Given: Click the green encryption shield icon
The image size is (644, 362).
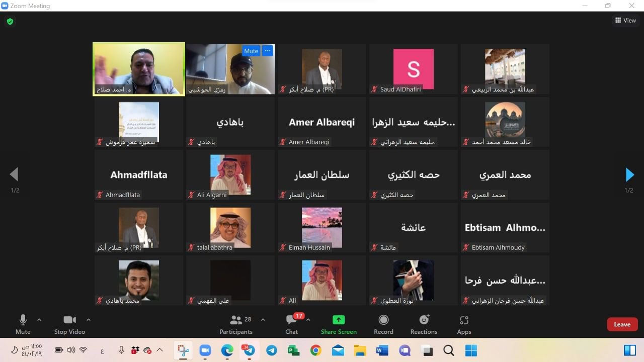Looking at the screenshot, I should pos(10,22).
